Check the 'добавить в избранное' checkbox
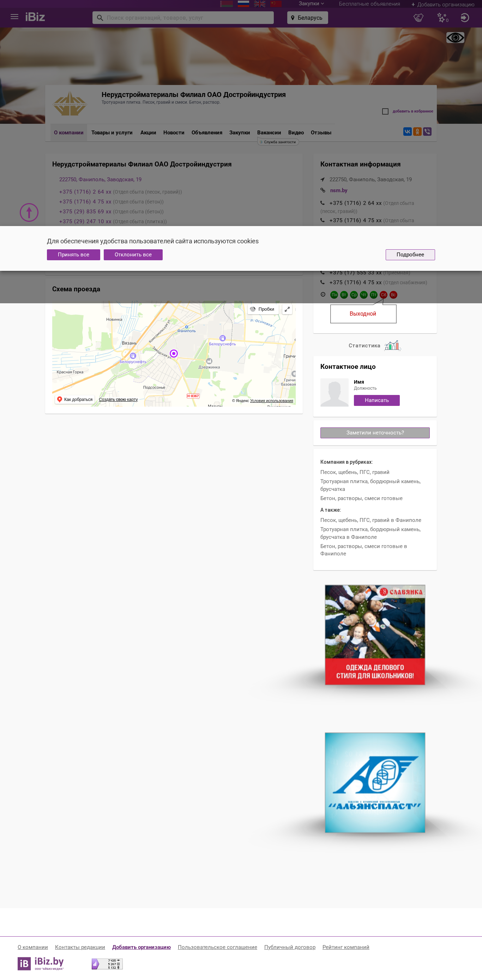This screenshot has height=980, width=482. [385, 111]
